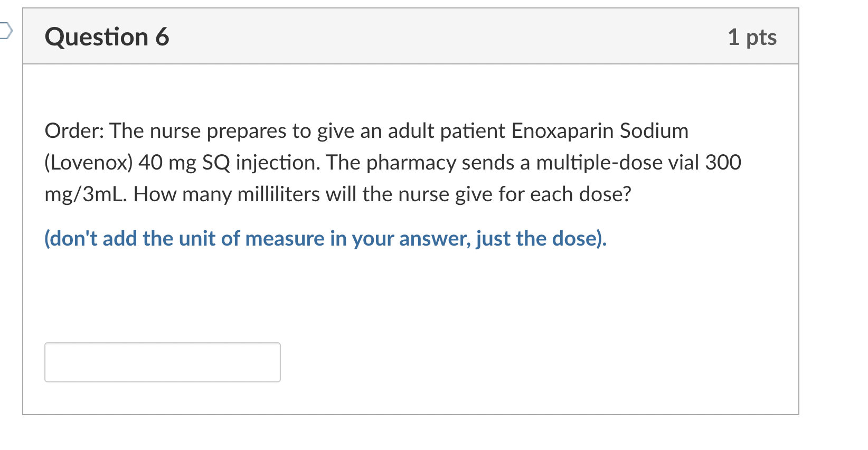Click the "mg/3mL" concentration text

pos(85,194)
